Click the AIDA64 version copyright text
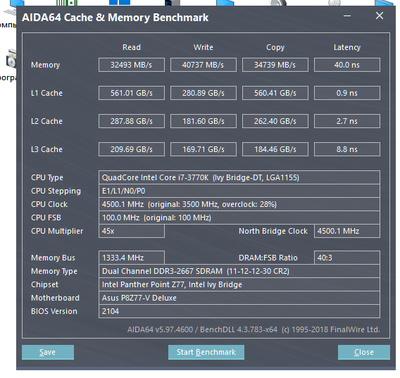This screenshot has width=400, height=378. point(254,330)
